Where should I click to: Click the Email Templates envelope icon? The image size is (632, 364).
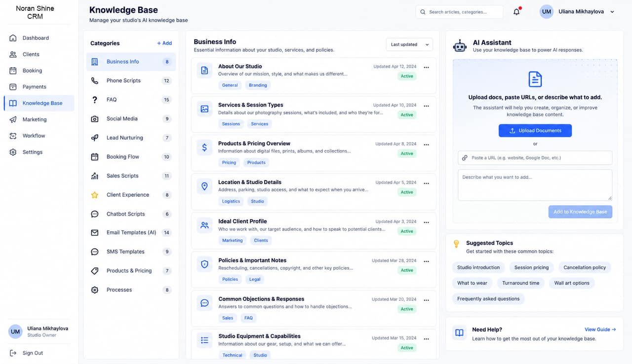click(x=95, y=233)
